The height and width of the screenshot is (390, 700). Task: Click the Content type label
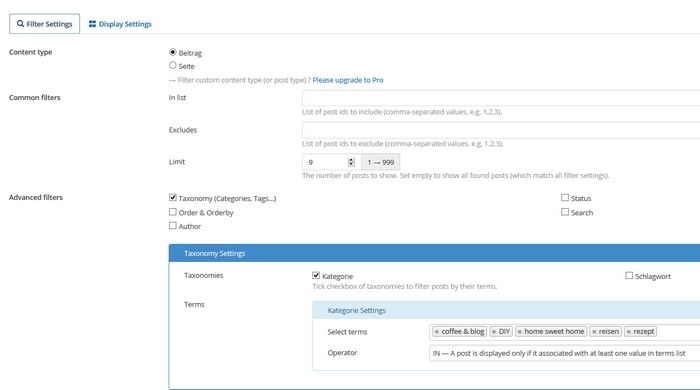pos(30,52)
